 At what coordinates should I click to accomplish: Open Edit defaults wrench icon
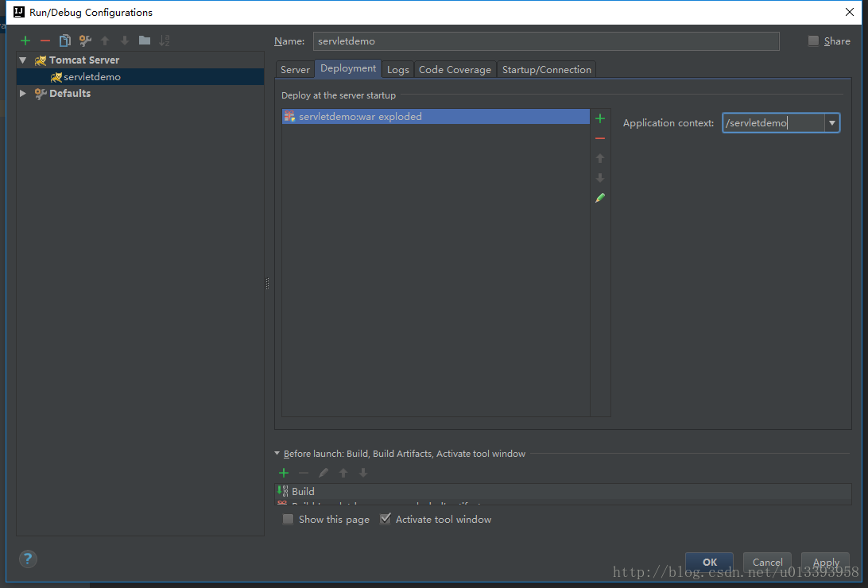point(85,41)
